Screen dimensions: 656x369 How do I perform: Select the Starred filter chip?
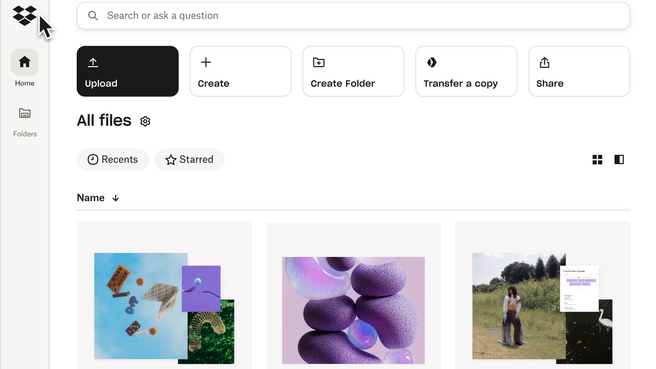pos(190,159)
